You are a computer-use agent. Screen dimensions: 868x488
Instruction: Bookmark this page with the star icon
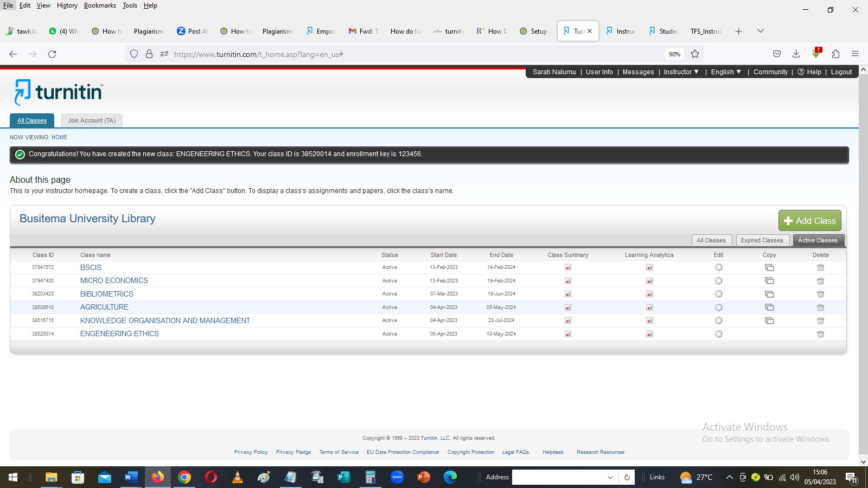[695, 54]
